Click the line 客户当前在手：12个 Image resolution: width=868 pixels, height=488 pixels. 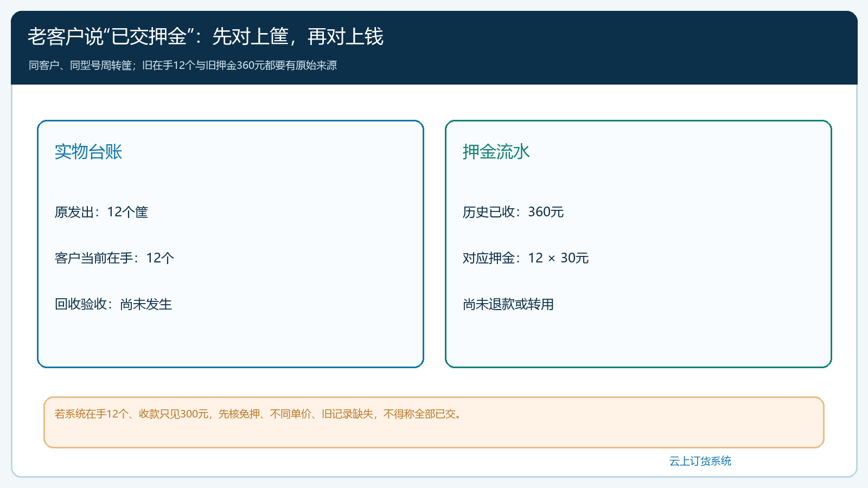114,258
